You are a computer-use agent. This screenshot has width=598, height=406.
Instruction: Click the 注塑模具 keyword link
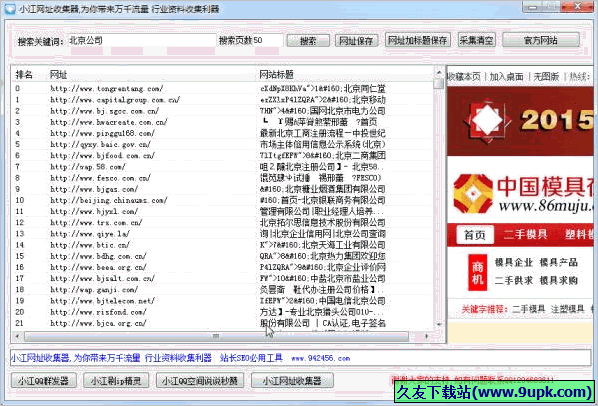(567, 309)
